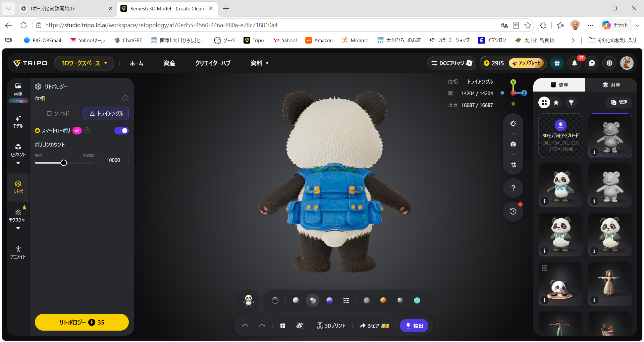This screenshot has width=644, height=342.
Task: Switch to the 財産 tab
Action: (611, 85)
